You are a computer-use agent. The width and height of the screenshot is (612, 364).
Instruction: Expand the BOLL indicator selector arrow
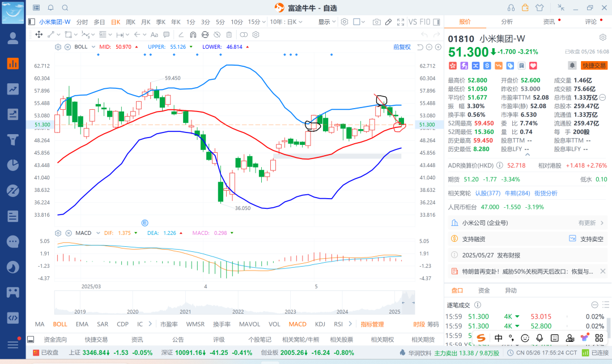coord(93,47)
